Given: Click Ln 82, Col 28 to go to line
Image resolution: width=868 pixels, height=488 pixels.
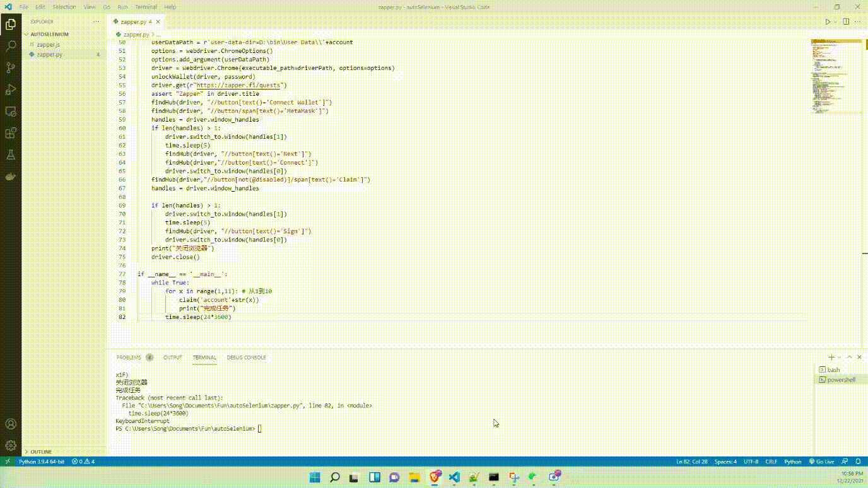Looking at the screenshot, I should [x=691, y=462].
